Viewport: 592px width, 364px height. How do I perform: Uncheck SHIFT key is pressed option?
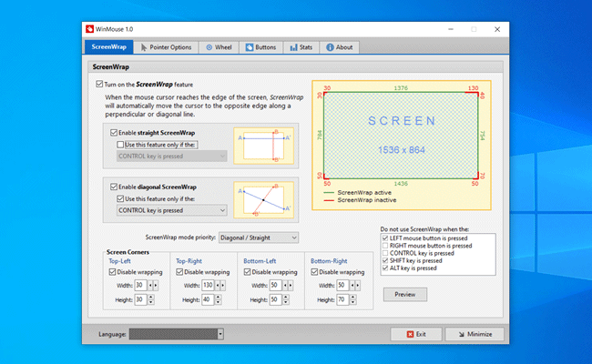385,260
